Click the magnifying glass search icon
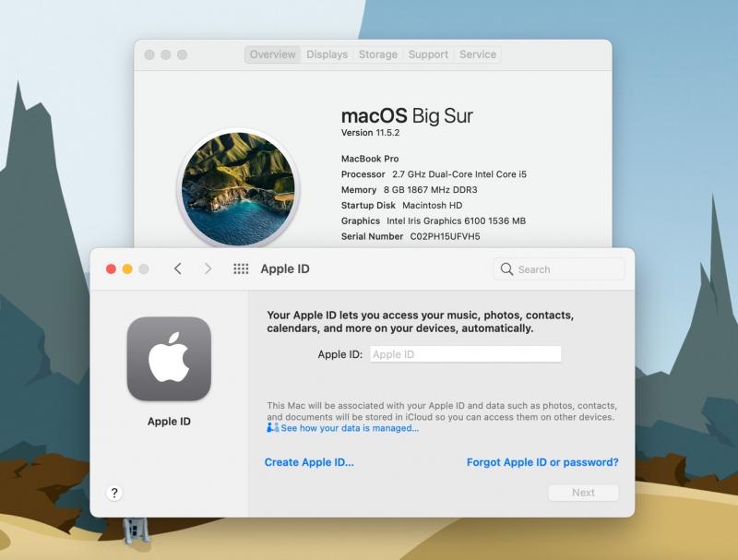This screenshot has height=560, width=738. [506, 269]
